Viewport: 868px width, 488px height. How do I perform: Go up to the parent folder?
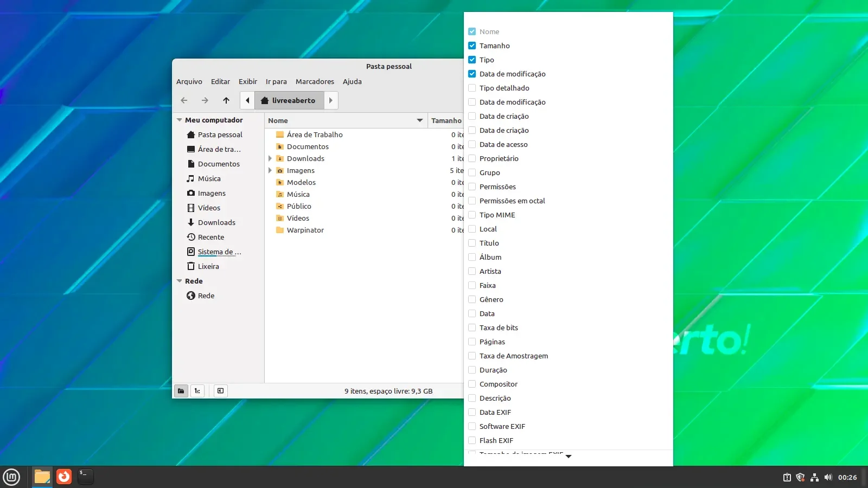(226, 100)
